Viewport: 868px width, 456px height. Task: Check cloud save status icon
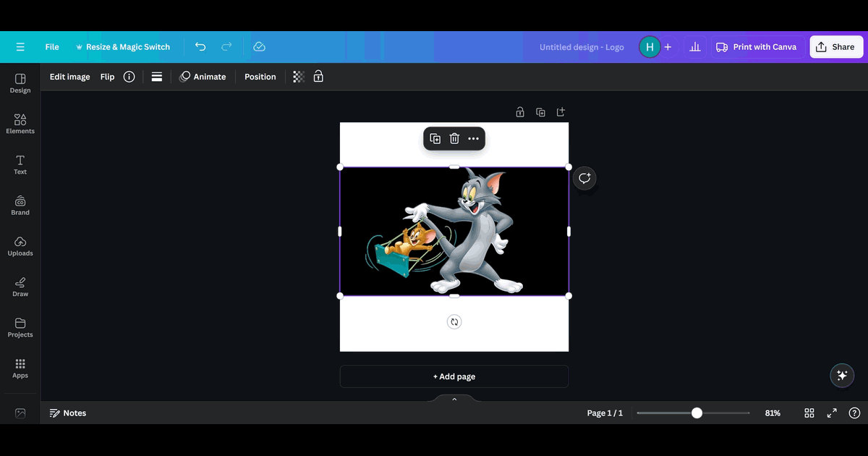[259, 47]
